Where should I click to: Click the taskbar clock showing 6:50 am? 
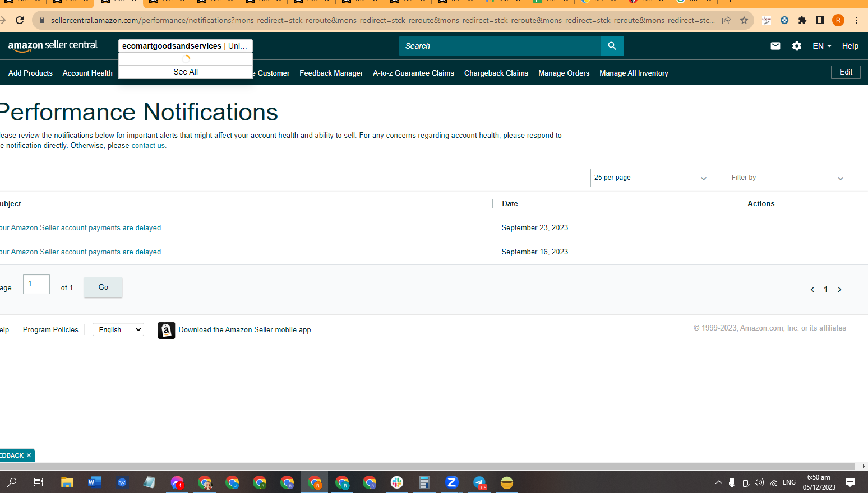click(x=819, y=482)
